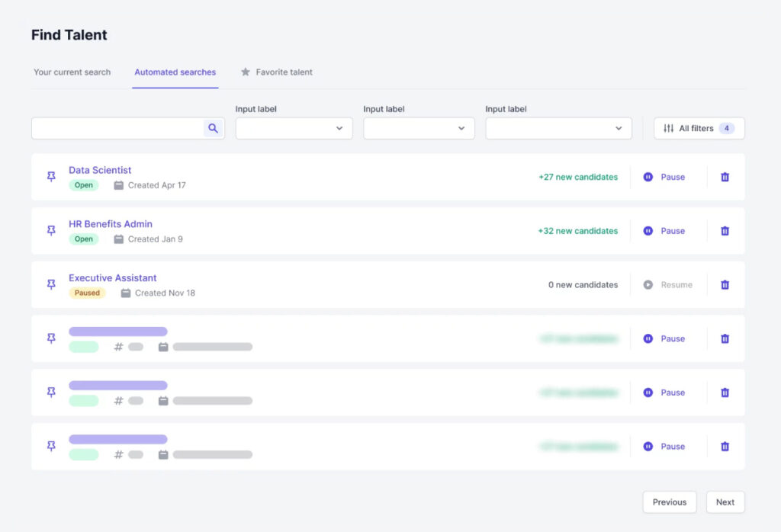This screenshot has height=532, width=781.
Task: Pin the Data Scientist search
Action: pyautogui.click(x=51, y=177)
